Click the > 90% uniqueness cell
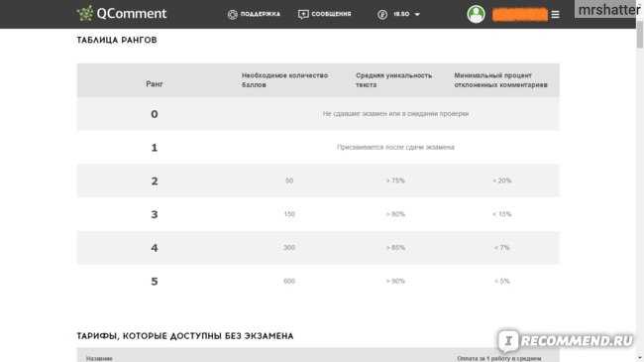 (395, 281)
